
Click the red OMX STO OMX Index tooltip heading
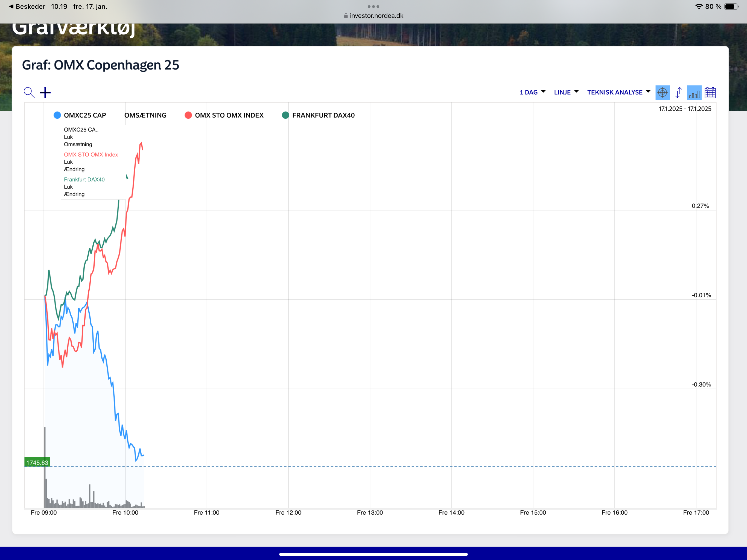(x=91, y=154)
